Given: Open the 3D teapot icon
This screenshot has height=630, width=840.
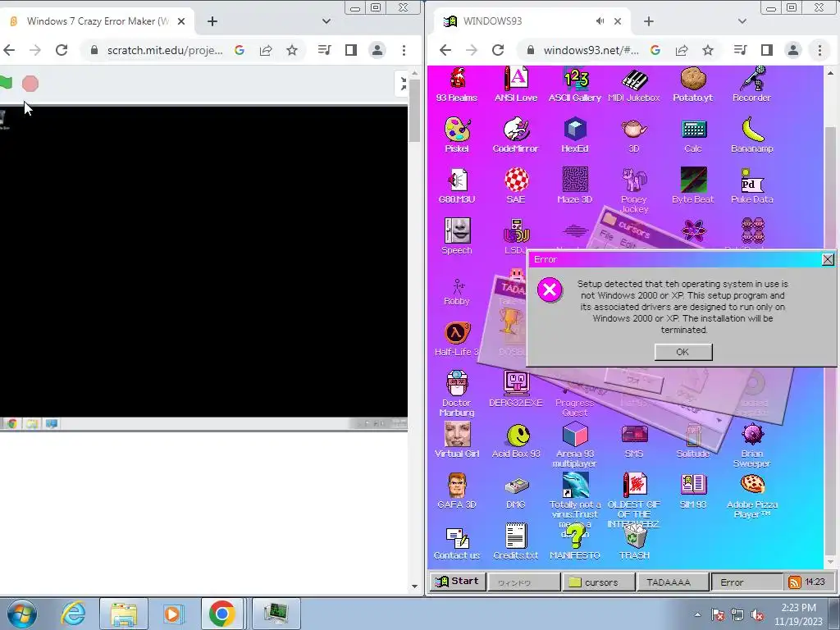Looking at the screenshot, I should [x=634, y=135].
